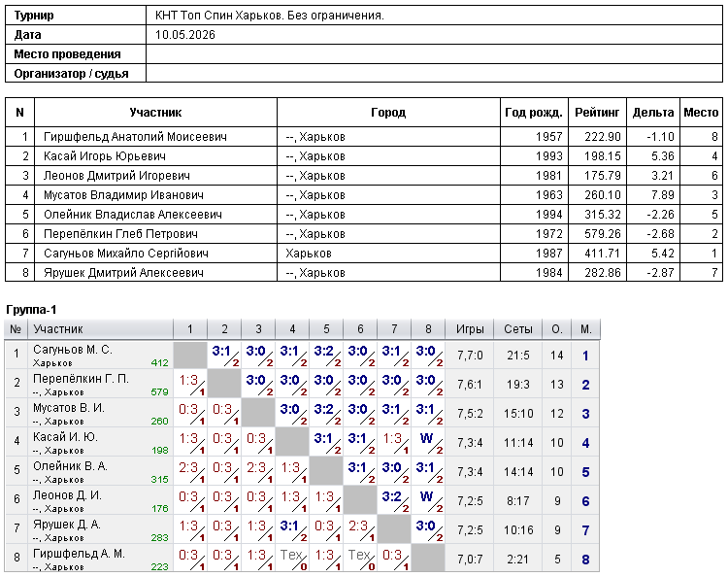
Task: Click the Год рожд. column header
Action: coord(534,113)
